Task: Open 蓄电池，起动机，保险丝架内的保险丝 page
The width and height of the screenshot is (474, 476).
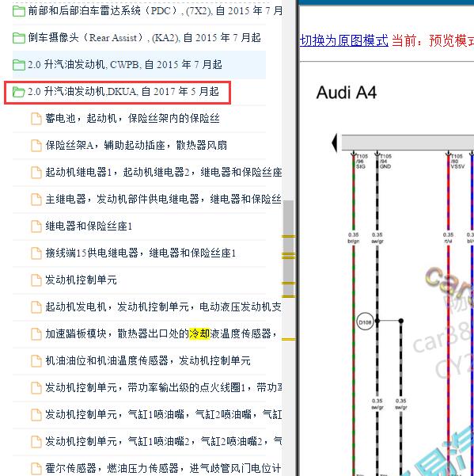Action: (x=132, y=118)
